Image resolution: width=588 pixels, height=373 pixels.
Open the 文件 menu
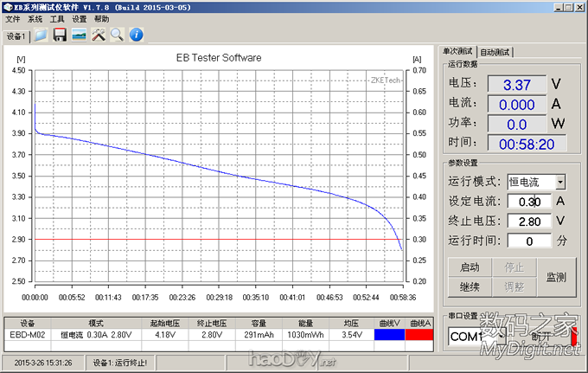pyautogui.click(x=13, y=18)
